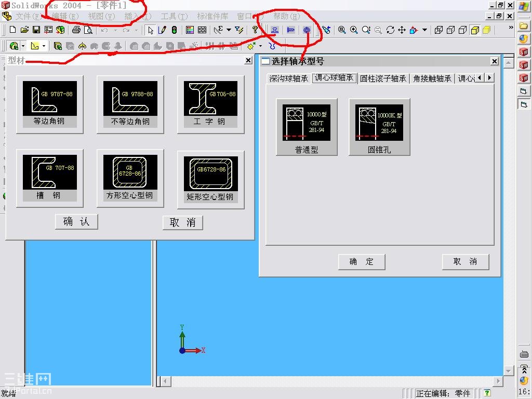Screen dimensions: 532x399
Task: Switch to 深沟球轴承 tab
Action: (x=288, y=78)
